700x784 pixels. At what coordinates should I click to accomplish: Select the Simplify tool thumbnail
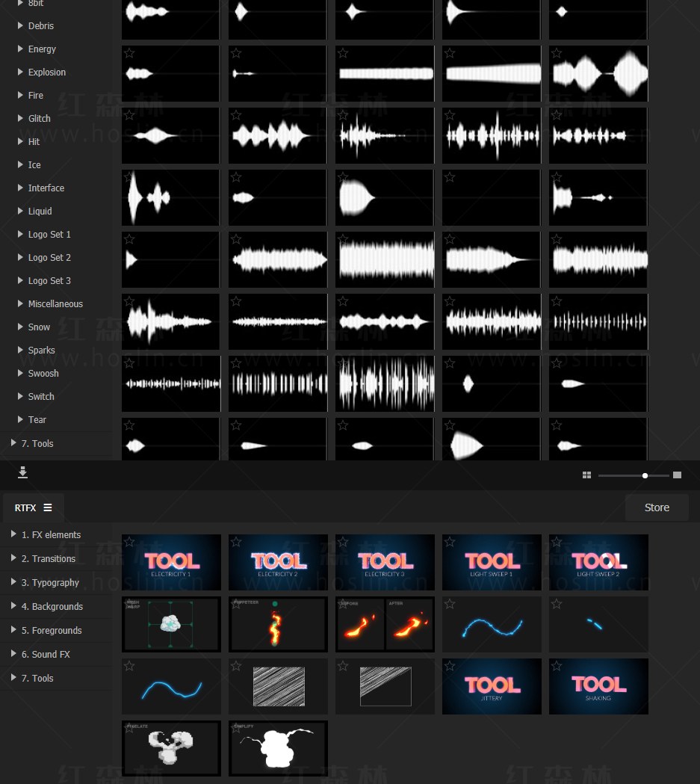point(279,749)
